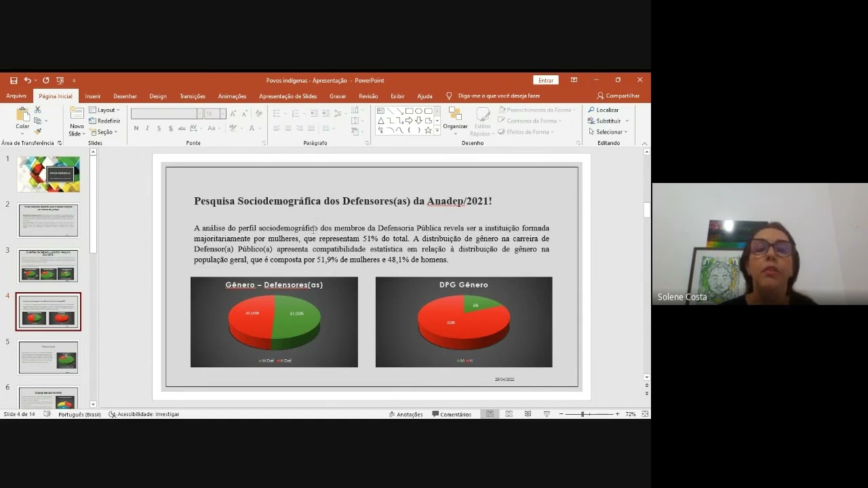
Task: Click the Compartilhar button
Action: pos(618,96)
